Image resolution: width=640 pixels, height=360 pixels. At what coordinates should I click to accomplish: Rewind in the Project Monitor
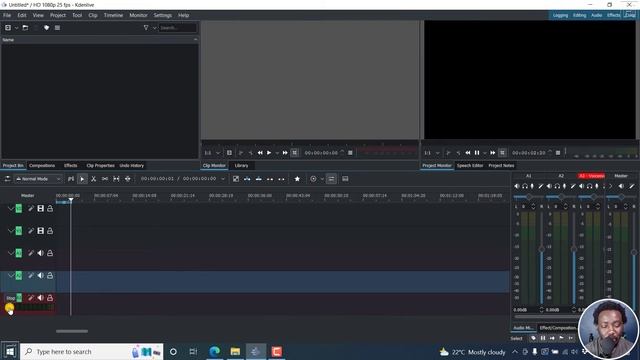(x=468, y=153)
